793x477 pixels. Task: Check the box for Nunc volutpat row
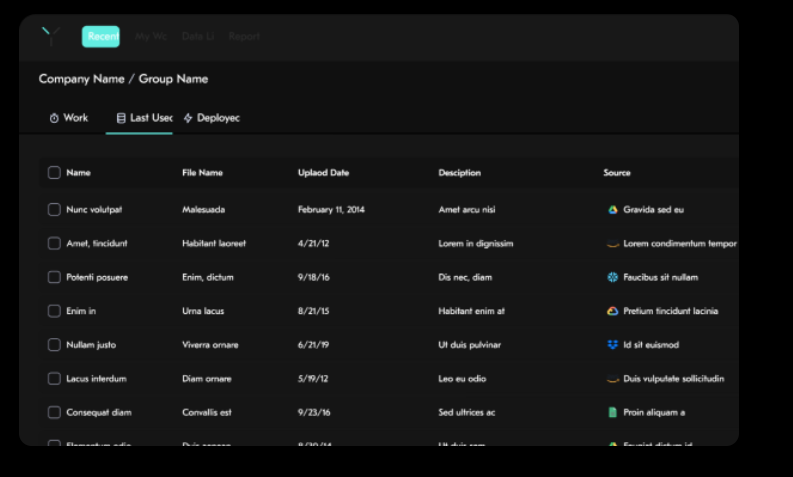click(54, 210)
